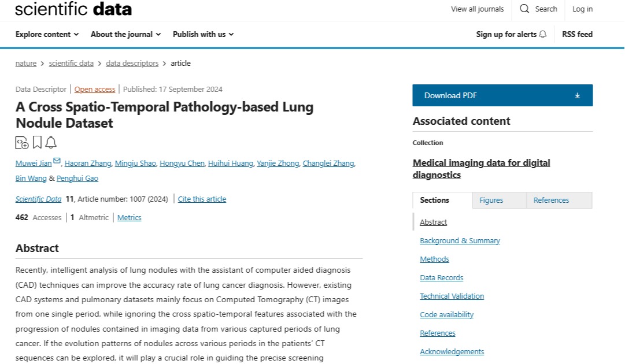Select the Sections tab
Image resolution: width=625 pixels, height=364 pixels.
[x=435, y=200]
